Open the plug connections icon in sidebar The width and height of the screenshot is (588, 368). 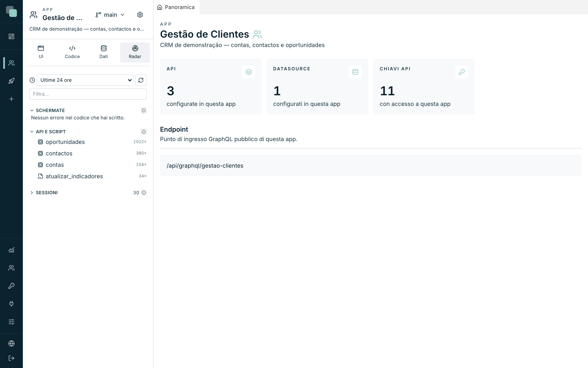pos(11,304)
